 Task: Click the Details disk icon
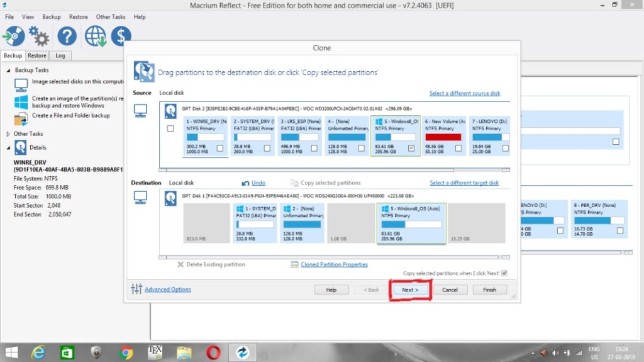pos(20,147)
